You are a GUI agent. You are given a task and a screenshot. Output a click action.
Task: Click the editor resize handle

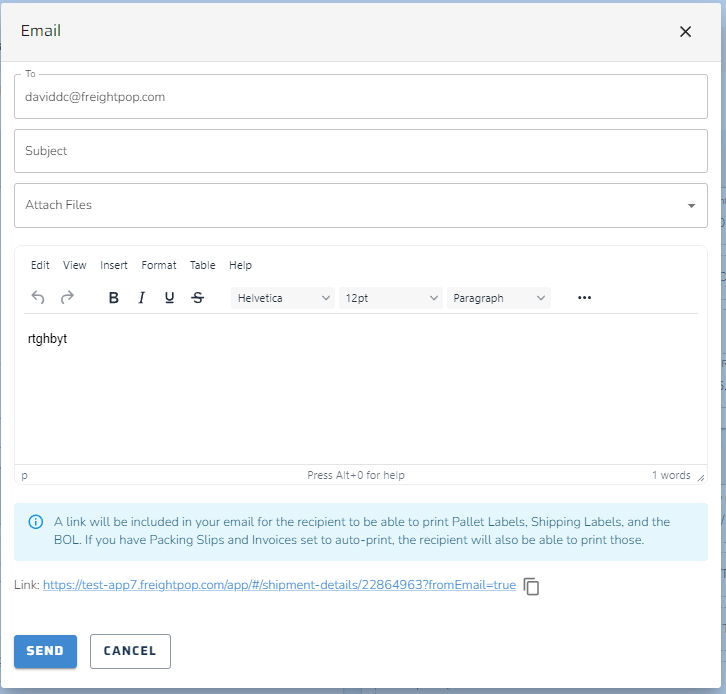[701, 478]
